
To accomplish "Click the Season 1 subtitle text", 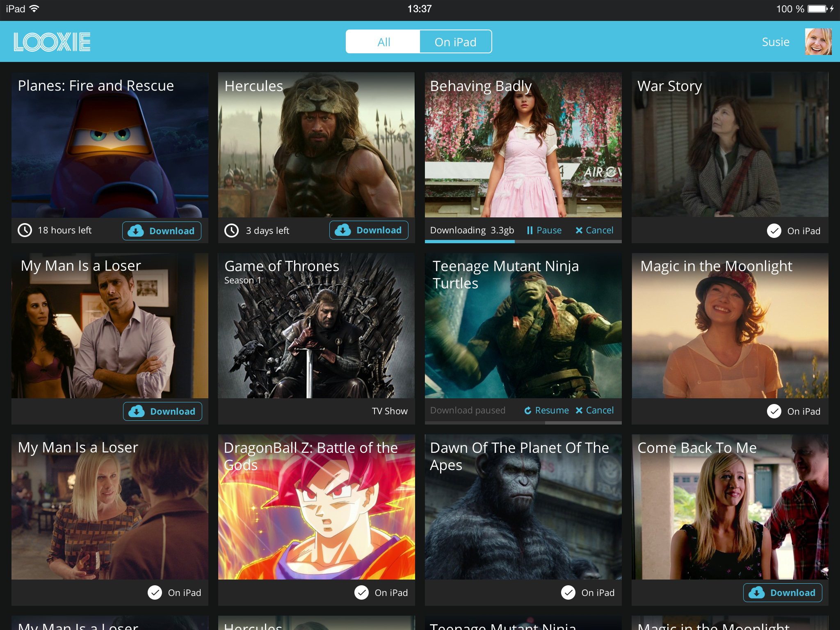I will click(243, 281).
